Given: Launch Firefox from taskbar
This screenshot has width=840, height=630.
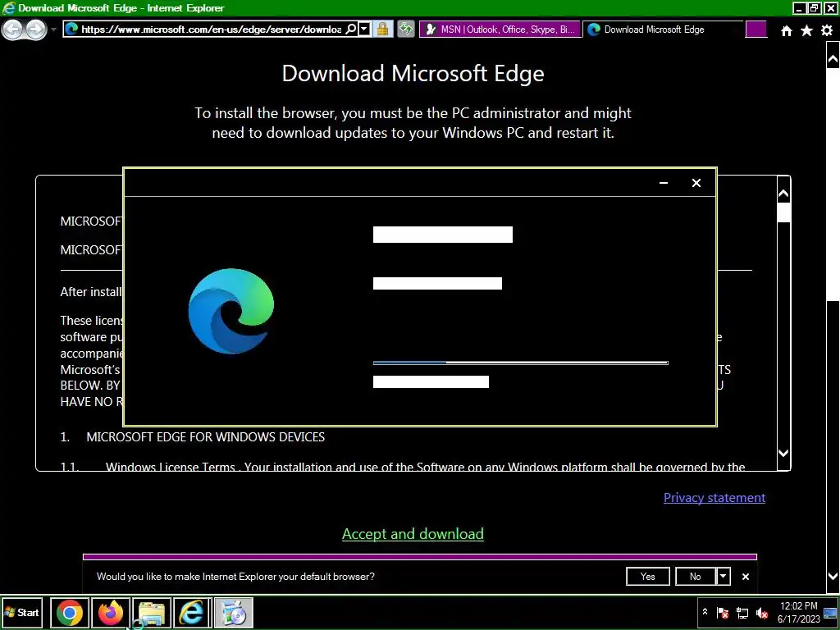Looking at the screenshot, I should pos(111,612).
